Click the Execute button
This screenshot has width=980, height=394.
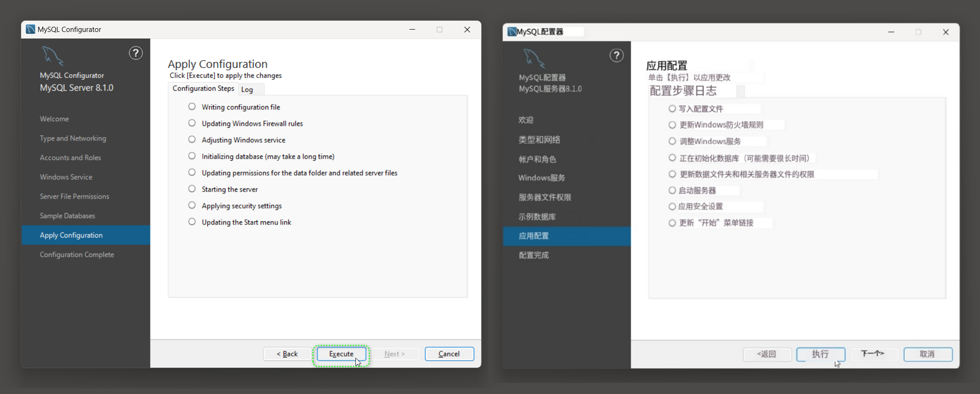pyautogui.click(x=341, y=354)
